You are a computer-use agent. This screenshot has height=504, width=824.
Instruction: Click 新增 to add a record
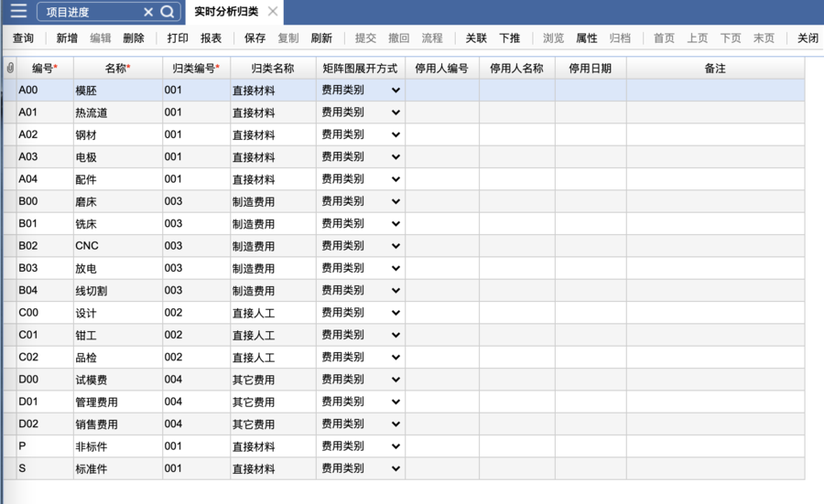click(67, 38)
